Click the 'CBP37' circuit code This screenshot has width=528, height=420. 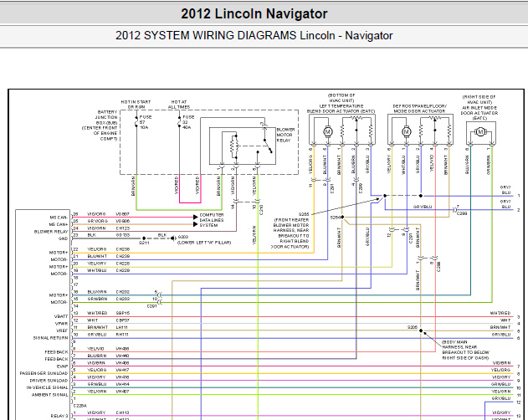122,320
